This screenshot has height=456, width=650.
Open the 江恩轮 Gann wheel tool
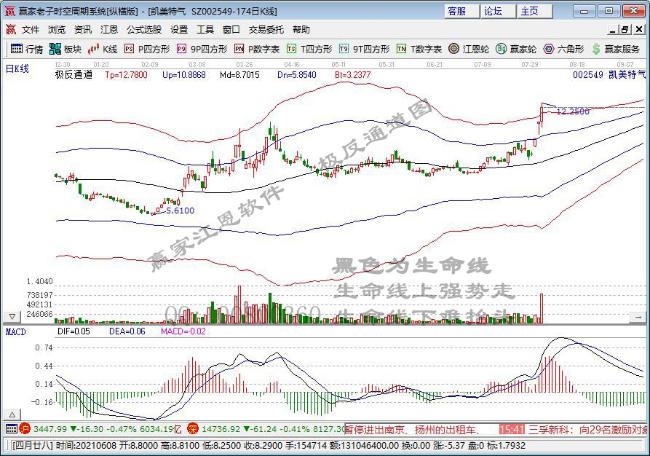click(x=469, y=49)
